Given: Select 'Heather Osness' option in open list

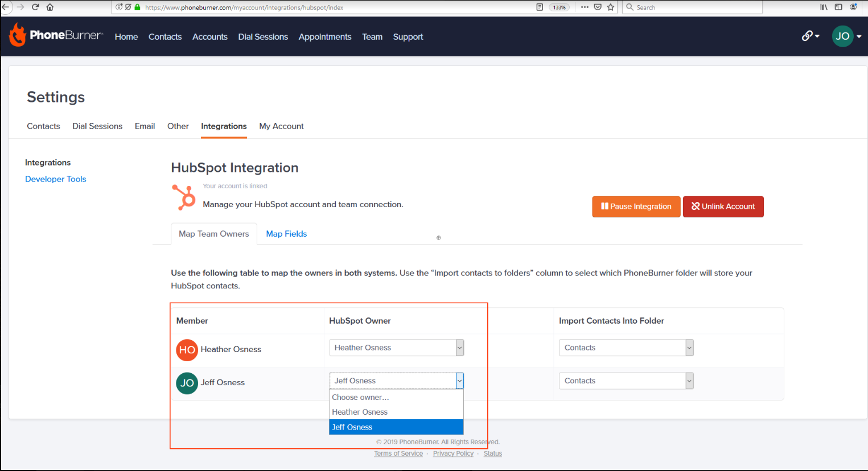Looking at the screenshot, I should 396,412.
